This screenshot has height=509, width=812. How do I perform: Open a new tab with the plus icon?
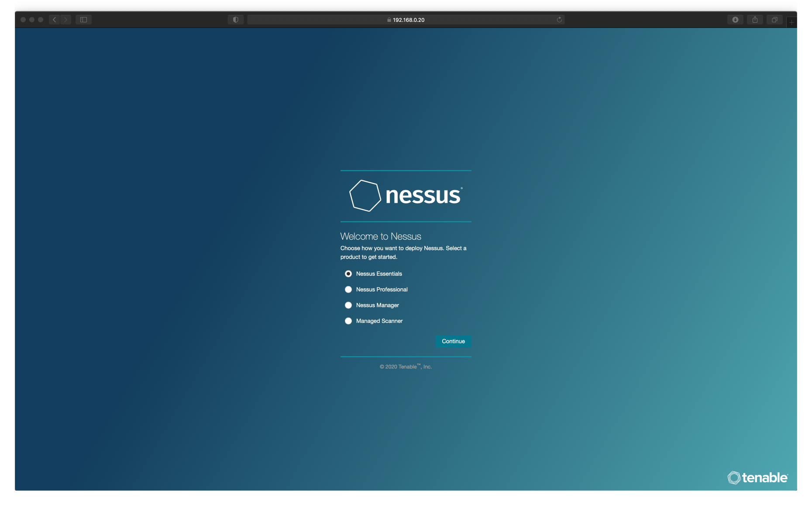pyautogui.click(x=791, y=22)
